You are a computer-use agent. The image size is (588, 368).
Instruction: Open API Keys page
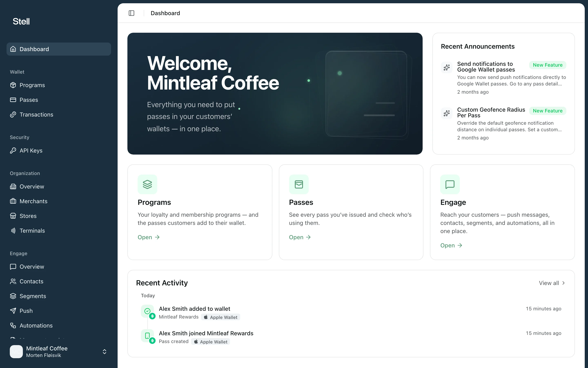pos(59,151)
